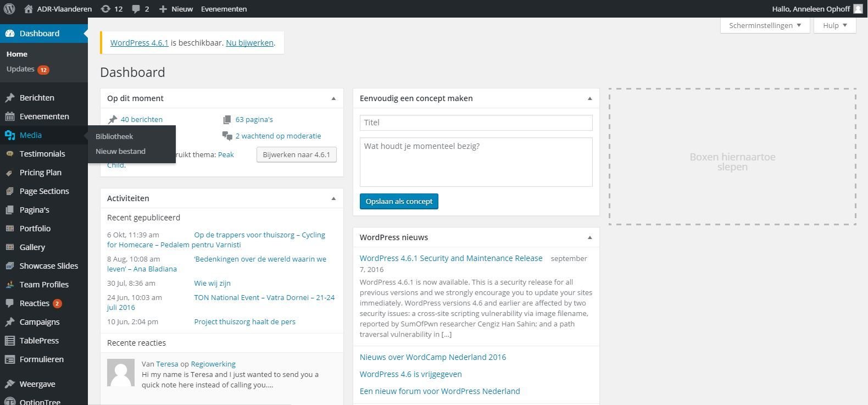
Task: Click the Dashboard gauge icon
Action: [x=10, y=34]
